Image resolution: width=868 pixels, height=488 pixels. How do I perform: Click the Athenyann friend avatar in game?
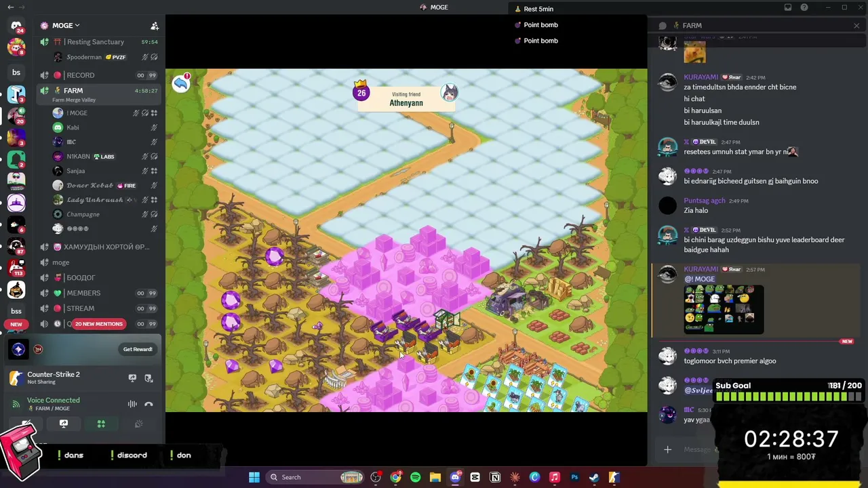click(449, 92)
